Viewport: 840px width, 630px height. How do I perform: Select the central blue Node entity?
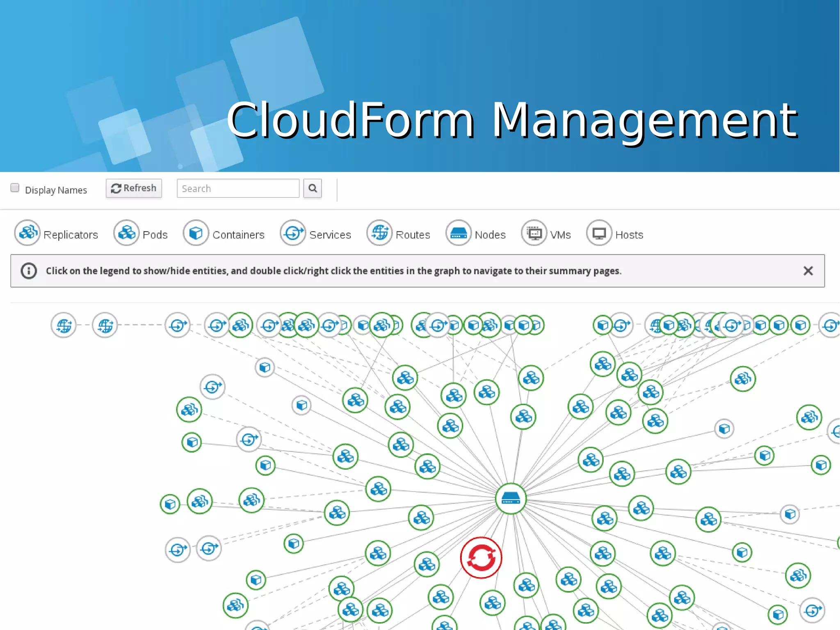pyautogui.click(x=511, y=498)
